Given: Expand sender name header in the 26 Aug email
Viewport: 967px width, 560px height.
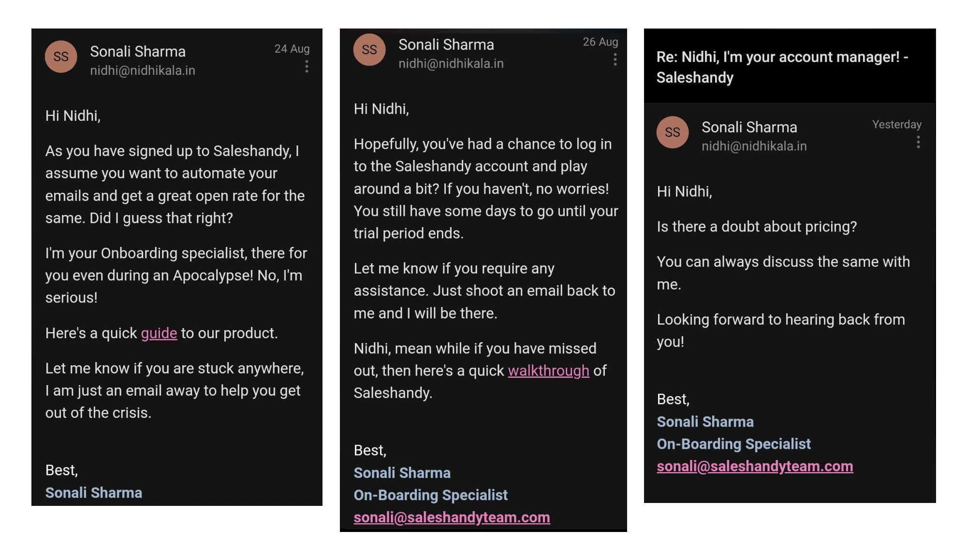Looking at the screenshot, I should click(x=446, y=44).
